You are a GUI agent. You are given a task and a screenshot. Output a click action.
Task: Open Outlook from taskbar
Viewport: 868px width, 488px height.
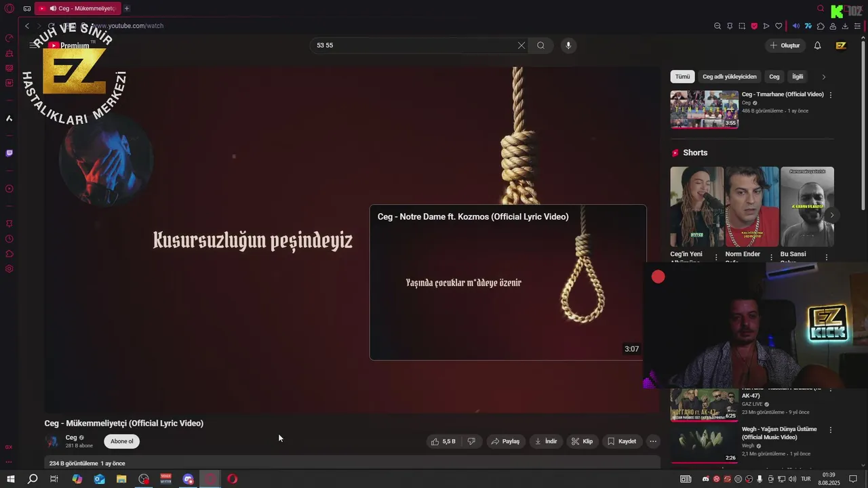[100, 479]
